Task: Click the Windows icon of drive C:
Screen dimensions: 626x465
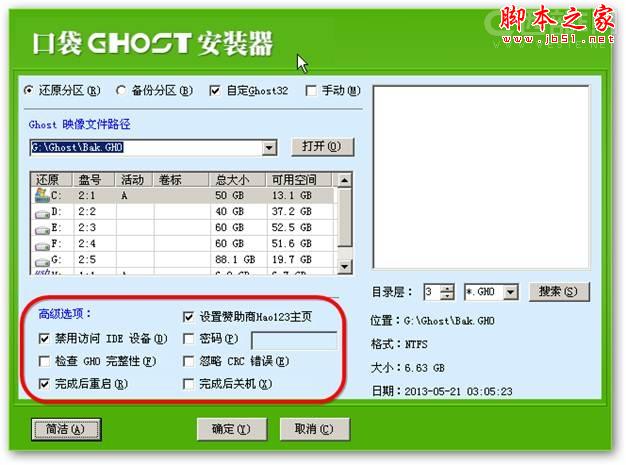Action: 42,196
